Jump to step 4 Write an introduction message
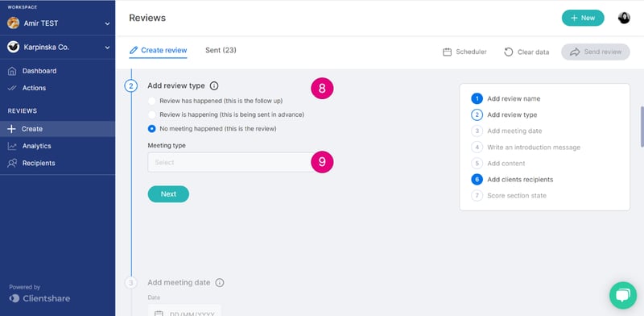Image resolution: width=644 pixels, height=316 pixels. [526, 147]
